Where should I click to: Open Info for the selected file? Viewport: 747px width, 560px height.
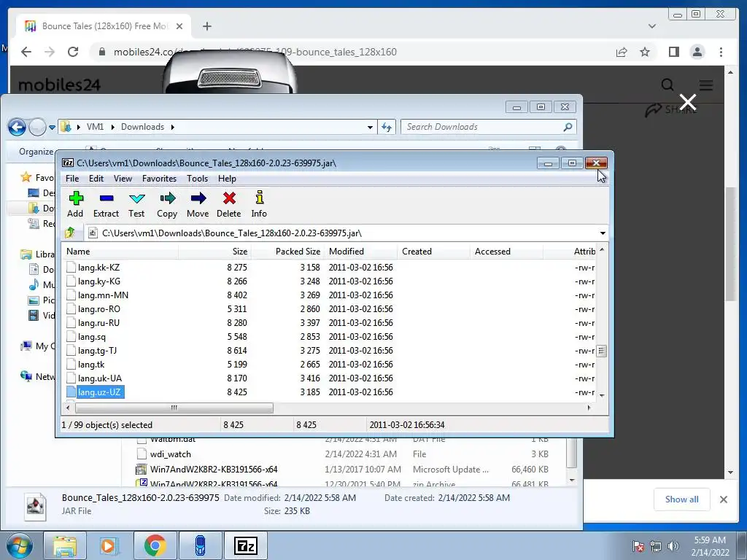point(259,204)
